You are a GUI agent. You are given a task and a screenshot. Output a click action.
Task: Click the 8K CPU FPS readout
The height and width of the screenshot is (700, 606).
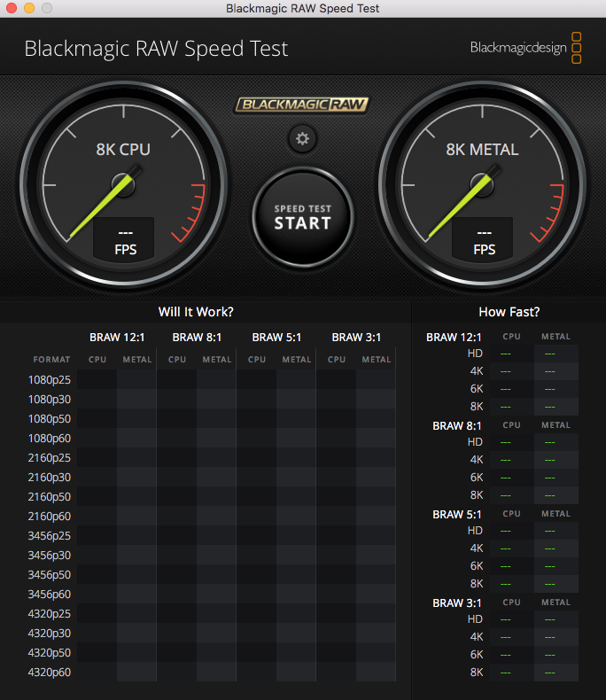coord(124,241)
